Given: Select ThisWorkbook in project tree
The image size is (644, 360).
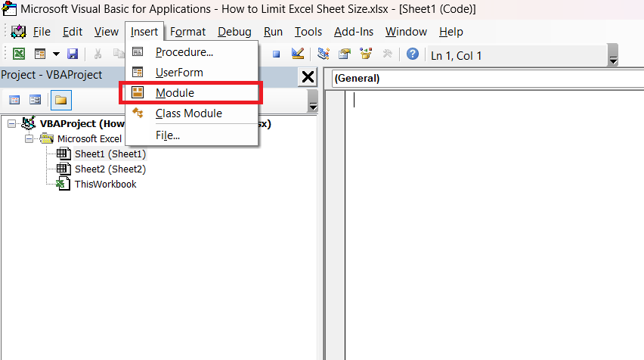Looking at the screenshot, I should [106, 184].
